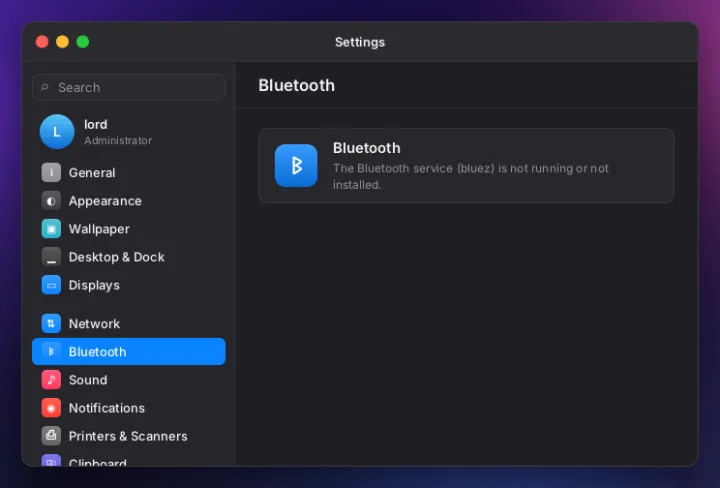Open the Displays settings page
Screen dimensions: 720x488
tap(129, 285)
